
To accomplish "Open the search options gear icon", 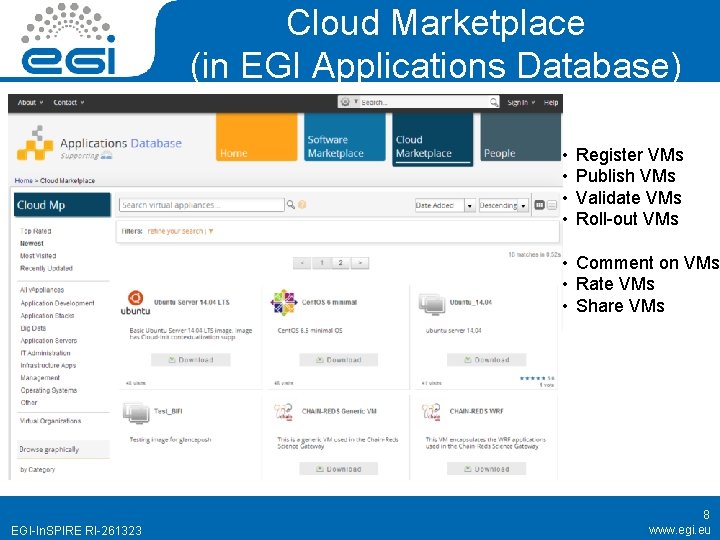I will [x=345, y=102].
